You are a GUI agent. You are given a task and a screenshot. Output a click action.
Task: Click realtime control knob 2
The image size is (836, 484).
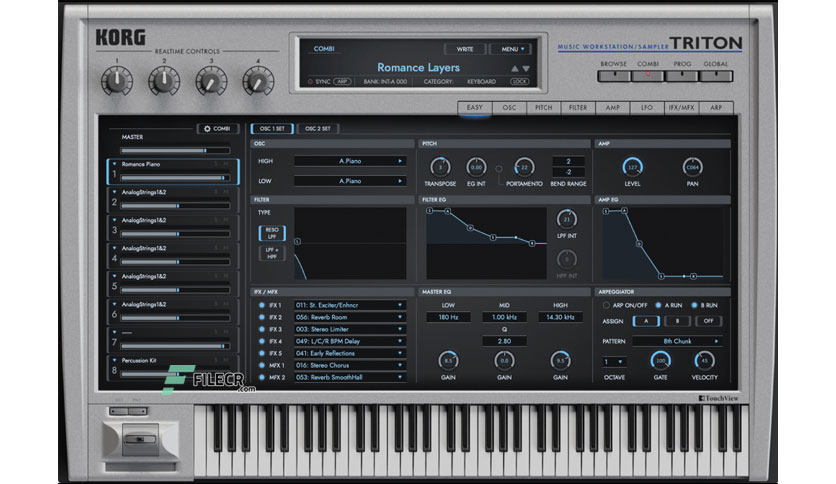tap(164, 81)
